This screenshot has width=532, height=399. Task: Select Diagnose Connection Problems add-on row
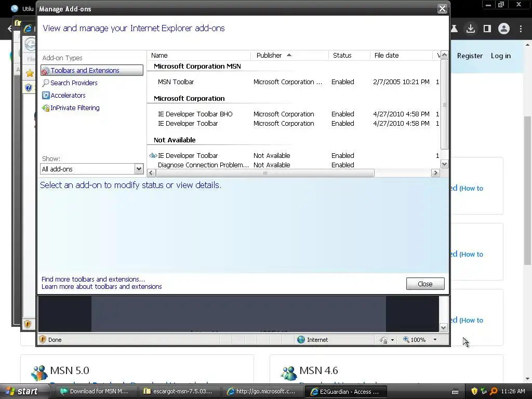[294, 165]
